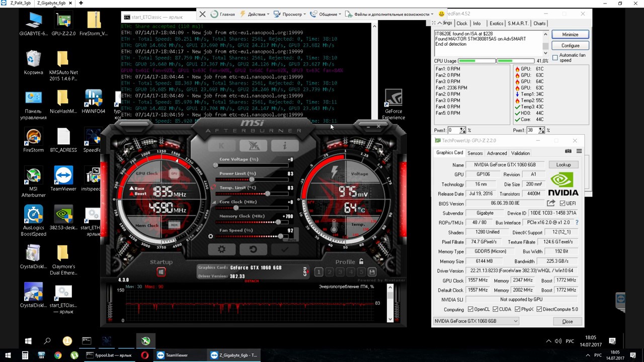
Task: Open Файлы и дополнительные возможности menu
Action: click(389, 14)
